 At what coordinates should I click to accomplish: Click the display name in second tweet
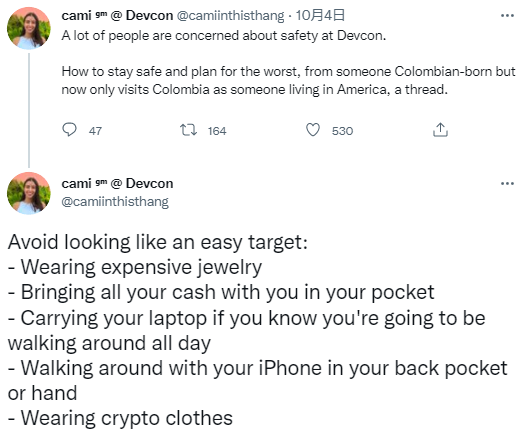(x=117, y=184)
